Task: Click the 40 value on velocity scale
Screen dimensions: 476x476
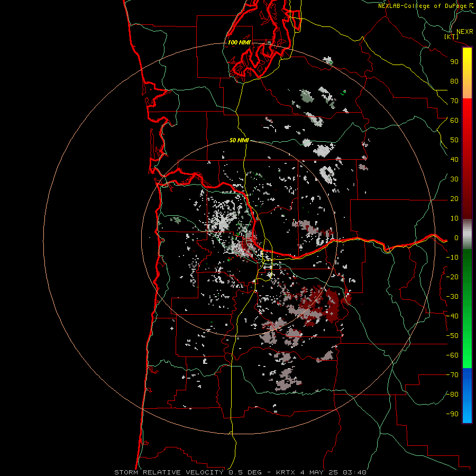Action: [454, 159]
